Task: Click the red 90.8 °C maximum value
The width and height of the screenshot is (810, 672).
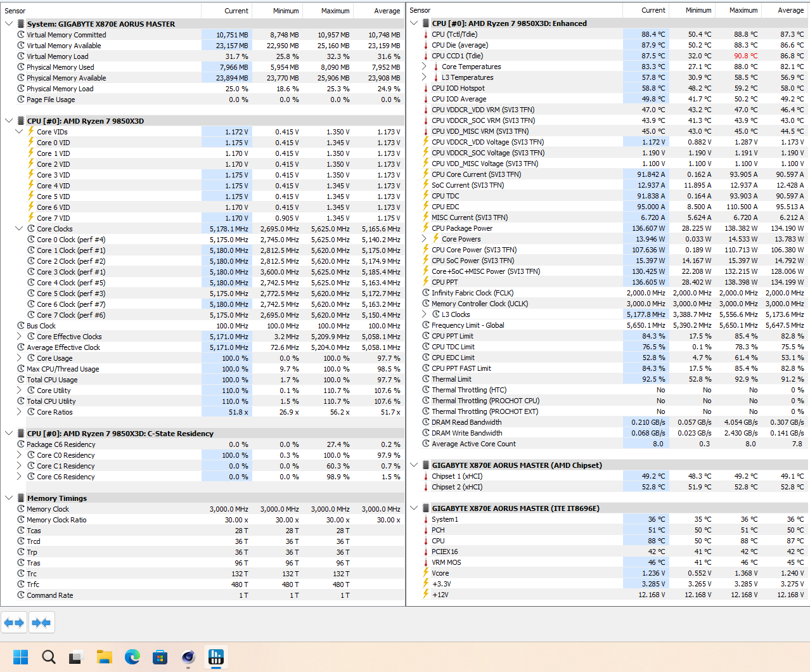Action: 745,56
